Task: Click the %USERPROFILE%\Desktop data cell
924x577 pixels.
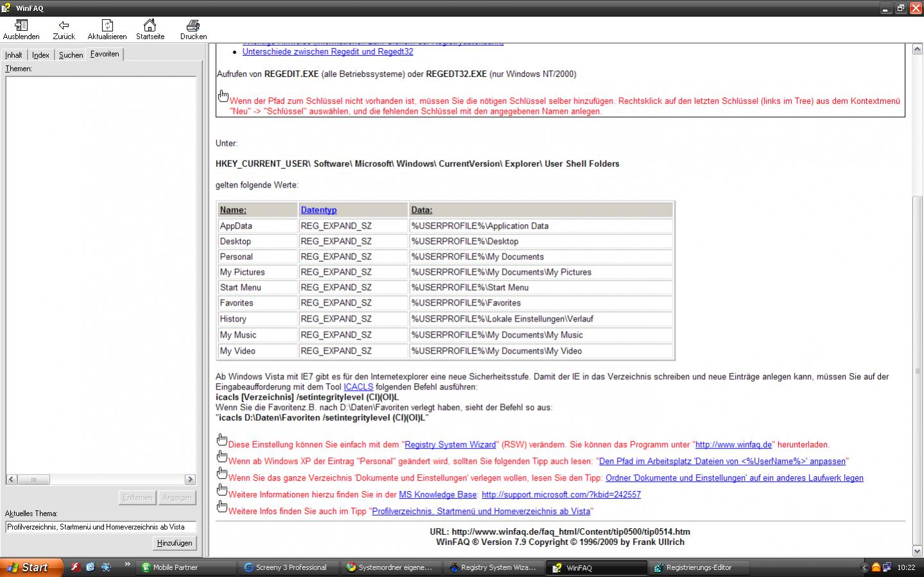Action: (x=541, y=241)
